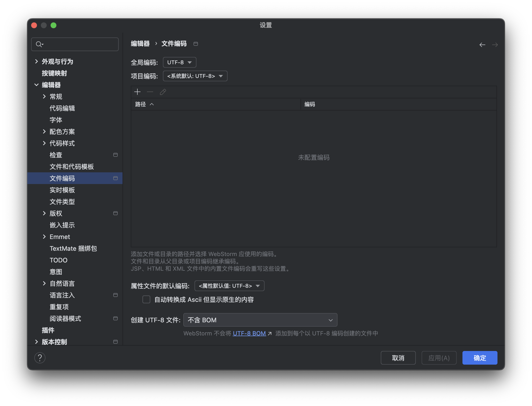Click project icon beside 检查 in sidebar
This screenshot has height=406, width=532.
coord(115,155)
